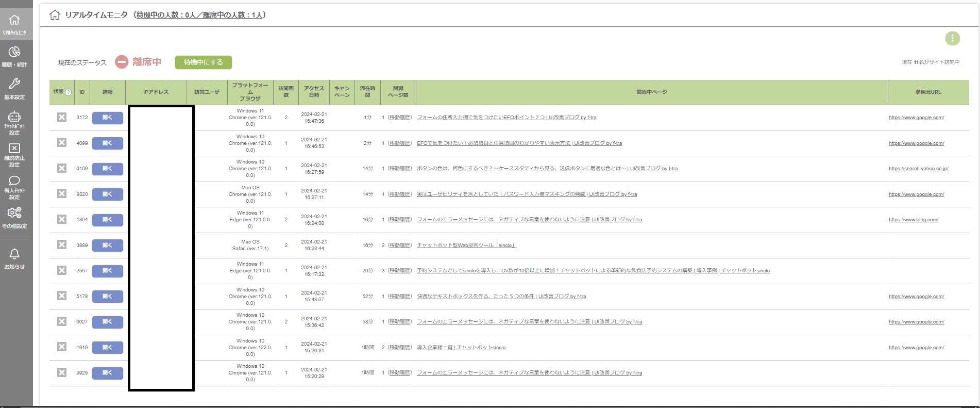Open 移動履歴 link for ID 1919
This screenshot has width=980, height=408.
coord(400,348)
